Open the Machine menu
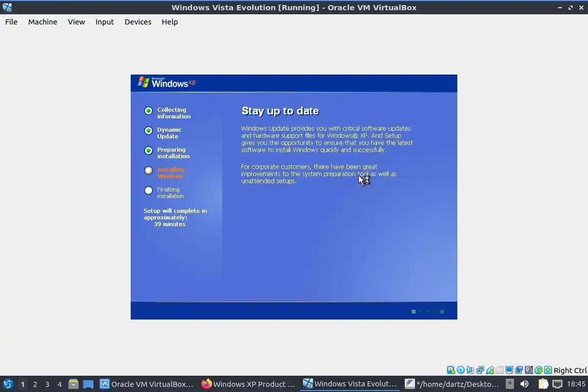The image size is (588, 392). pos(42,22)
